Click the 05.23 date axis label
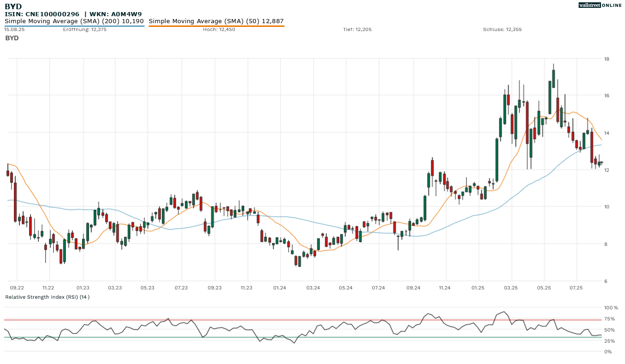 tap(147, 288)
